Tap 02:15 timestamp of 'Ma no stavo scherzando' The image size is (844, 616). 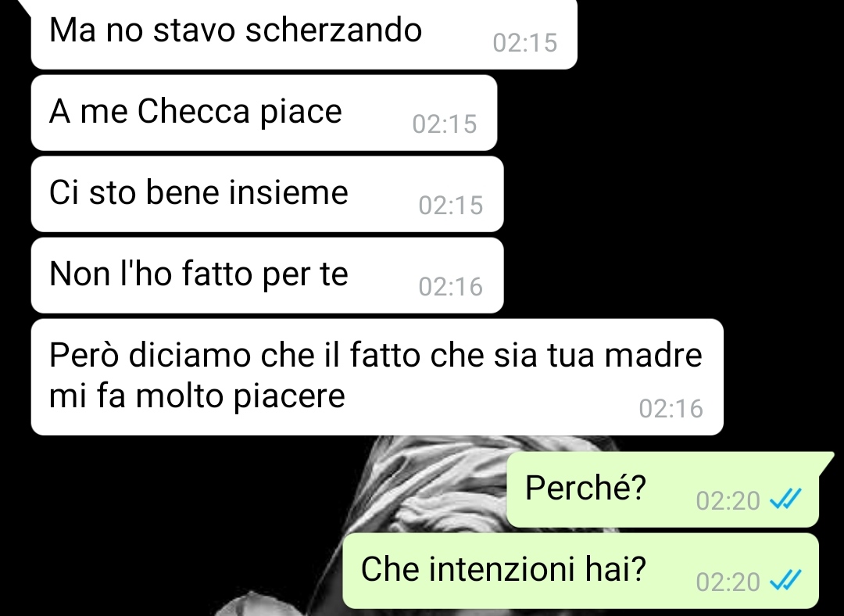(525, 43)
